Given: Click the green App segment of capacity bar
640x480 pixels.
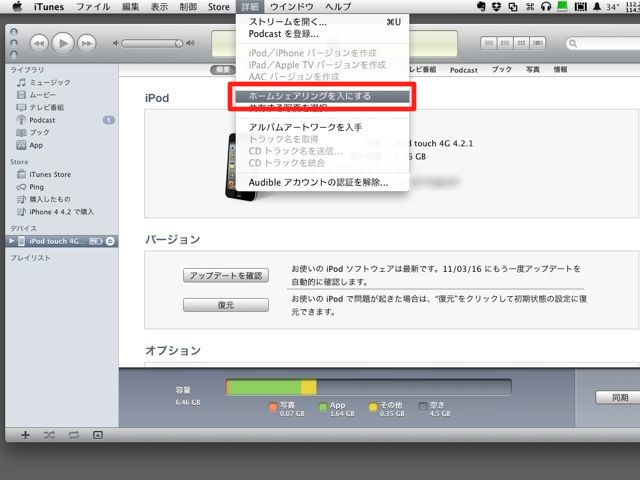Looking at the screenshot, I should [x=264, y=387].
